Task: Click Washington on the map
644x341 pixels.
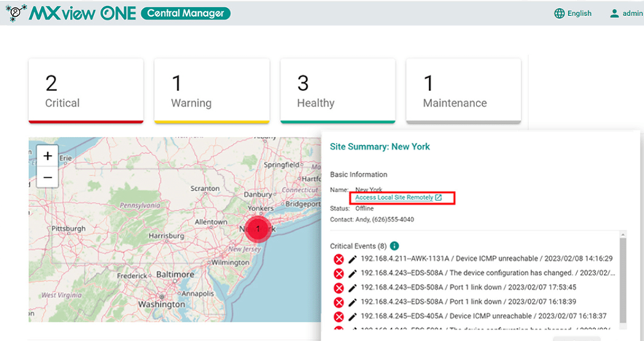Action: [162, 305]
